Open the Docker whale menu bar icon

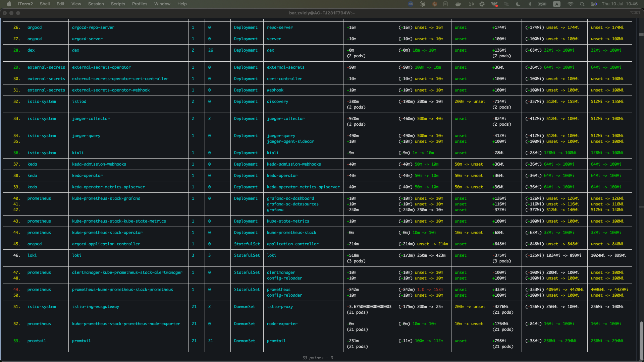click(458, 4)
